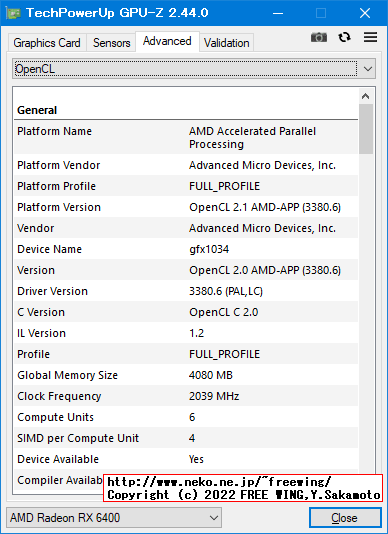Click the Platform Version label
This screenshot has height=534, width=388.
[x=59, y=207]
